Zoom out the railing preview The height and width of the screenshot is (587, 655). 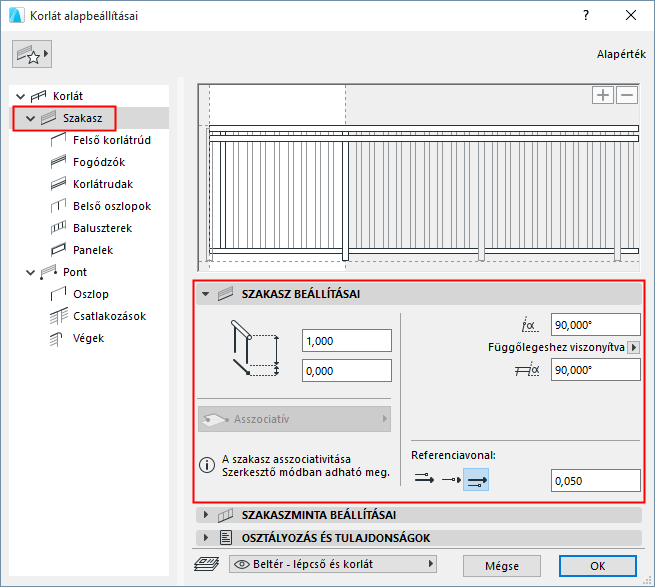[x=627, y=95]
